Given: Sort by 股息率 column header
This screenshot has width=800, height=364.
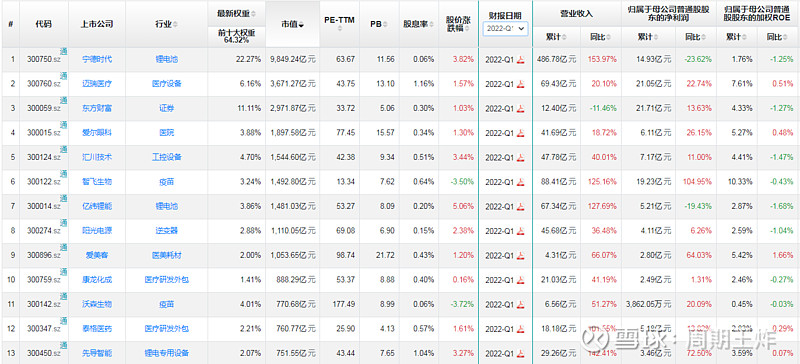Looking at the screenshot, I should point(418,24).
